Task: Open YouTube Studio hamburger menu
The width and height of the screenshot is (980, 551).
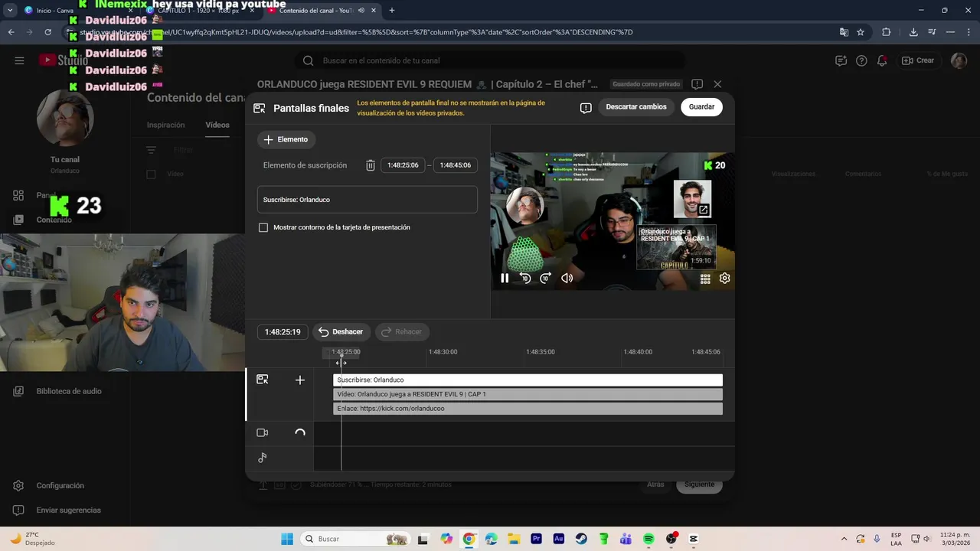Action: 19,60
